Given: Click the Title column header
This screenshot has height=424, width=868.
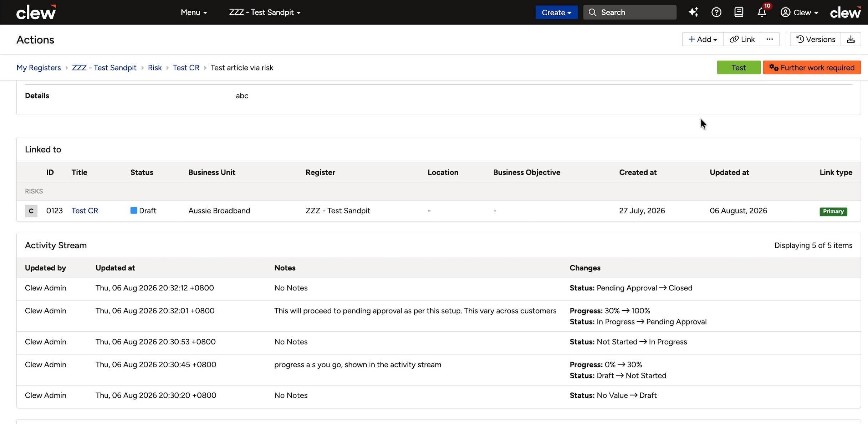Looking at the screenshot, I should 79,172.
